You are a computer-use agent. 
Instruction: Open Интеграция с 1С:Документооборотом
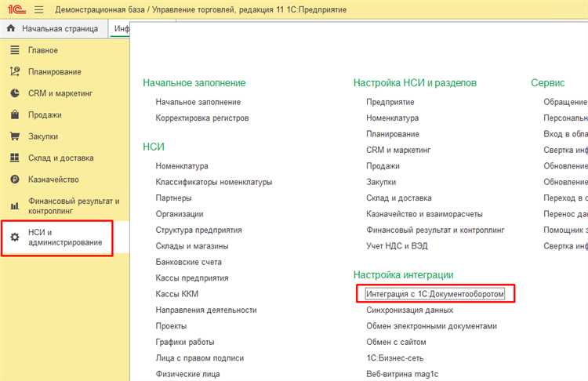click(435, 294)
